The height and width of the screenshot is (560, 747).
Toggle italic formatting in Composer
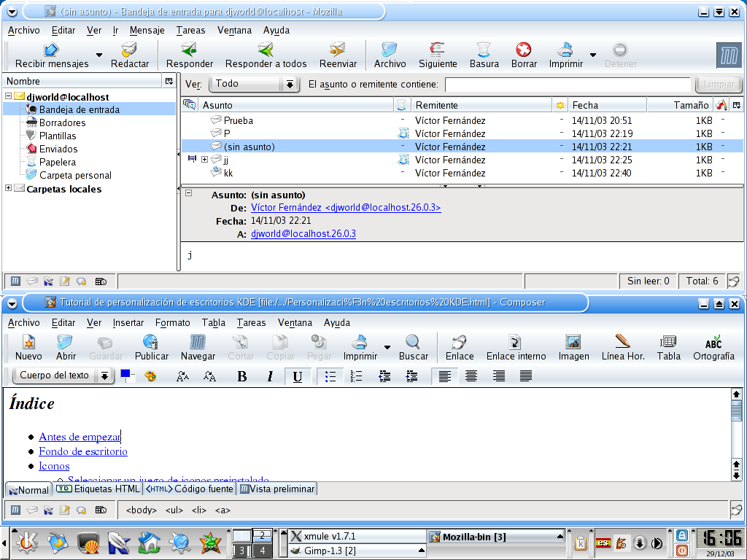click(270, 377)
